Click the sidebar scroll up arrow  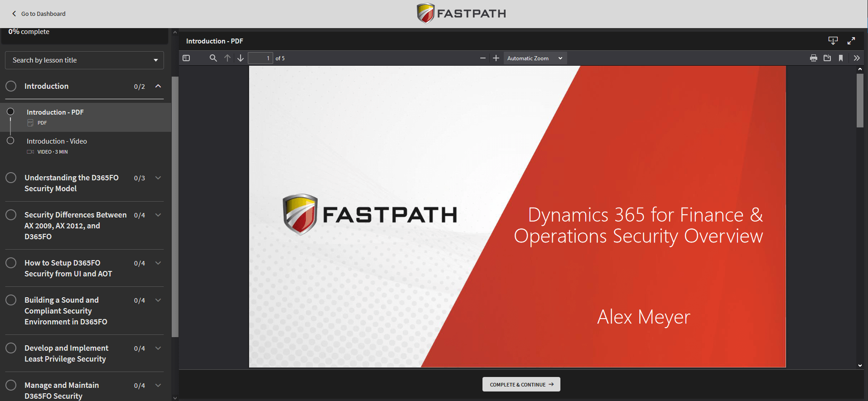pos(175,32)
